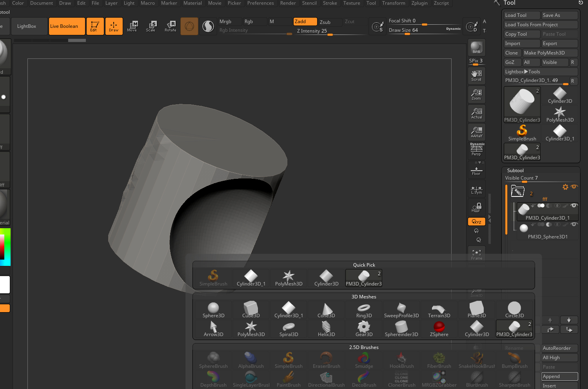This screenshot has width=588, height=389.
Task: Choose PolyMesh3D in the Quick Pick row
Action: click(289, 278)
